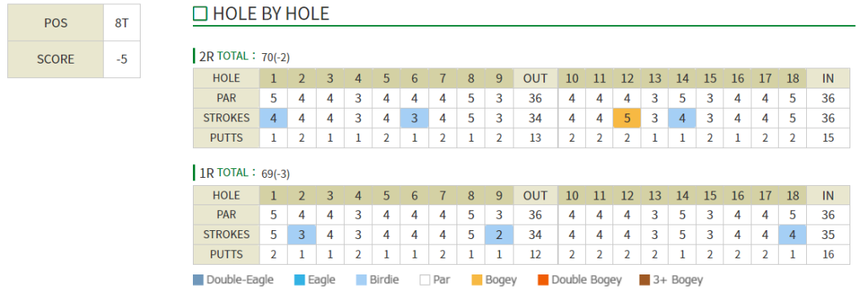Screen dimensions: 868x301
Task: Click the STROKES row label in 1R table
Action: (227, 234)
